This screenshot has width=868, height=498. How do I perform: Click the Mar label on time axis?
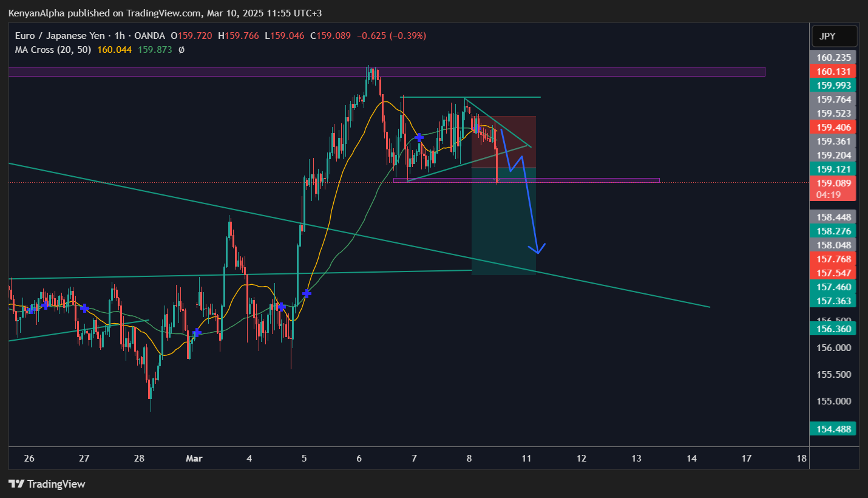(x=194, y=459)
